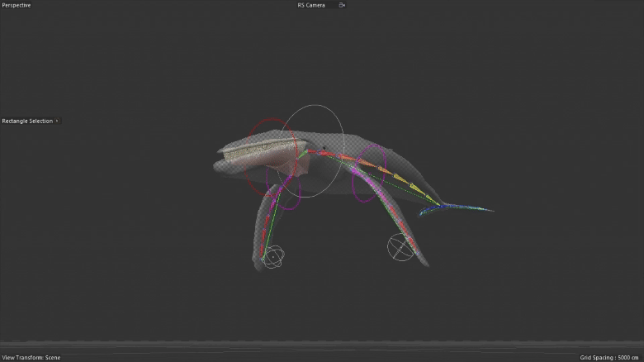The image size is (644, 362).
Task: Expand the Rectangle Selection tool arrow
Action: 57,121
